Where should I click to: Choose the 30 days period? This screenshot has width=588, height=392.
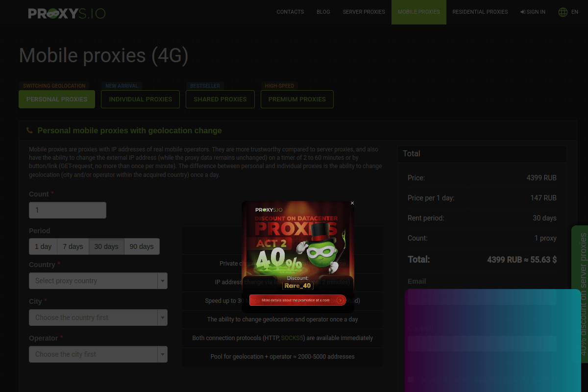coord(106,246)
